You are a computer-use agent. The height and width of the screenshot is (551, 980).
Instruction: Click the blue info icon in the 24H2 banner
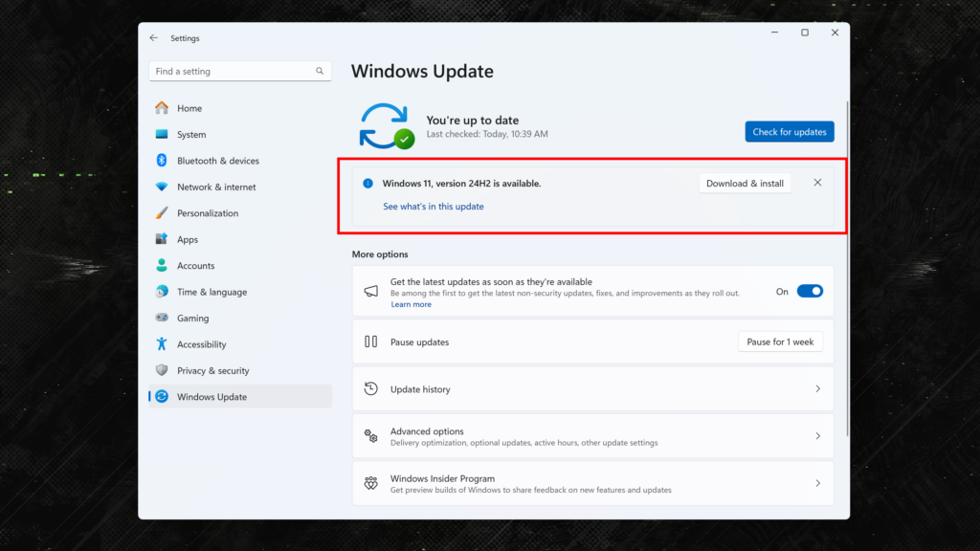[368, 183]
